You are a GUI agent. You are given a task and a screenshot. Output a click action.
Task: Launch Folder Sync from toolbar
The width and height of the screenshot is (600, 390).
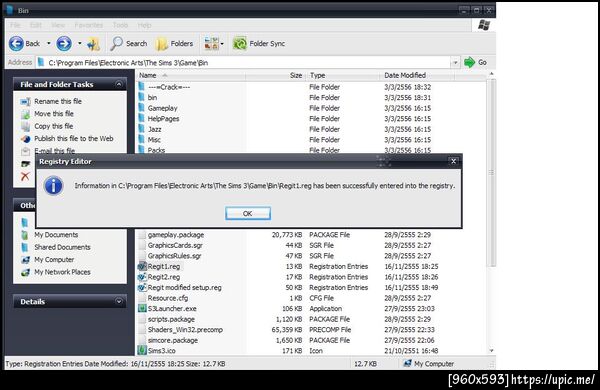259,44
